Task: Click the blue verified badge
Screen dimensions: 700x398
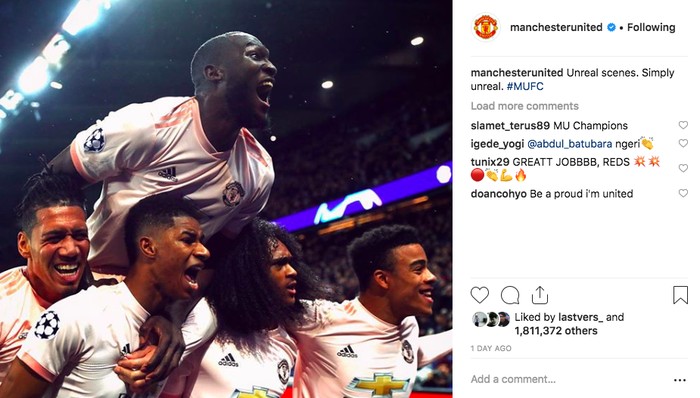Action: [611, 27]
